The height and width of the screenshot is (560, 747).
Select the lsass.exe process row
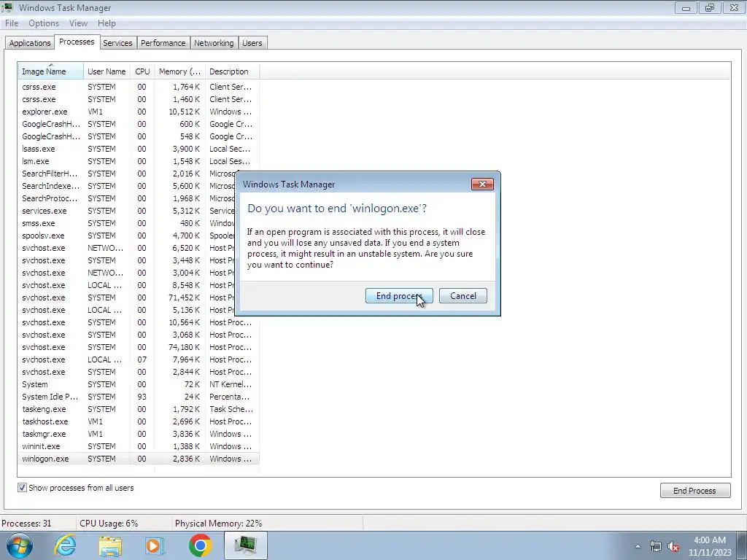[139, 149]
